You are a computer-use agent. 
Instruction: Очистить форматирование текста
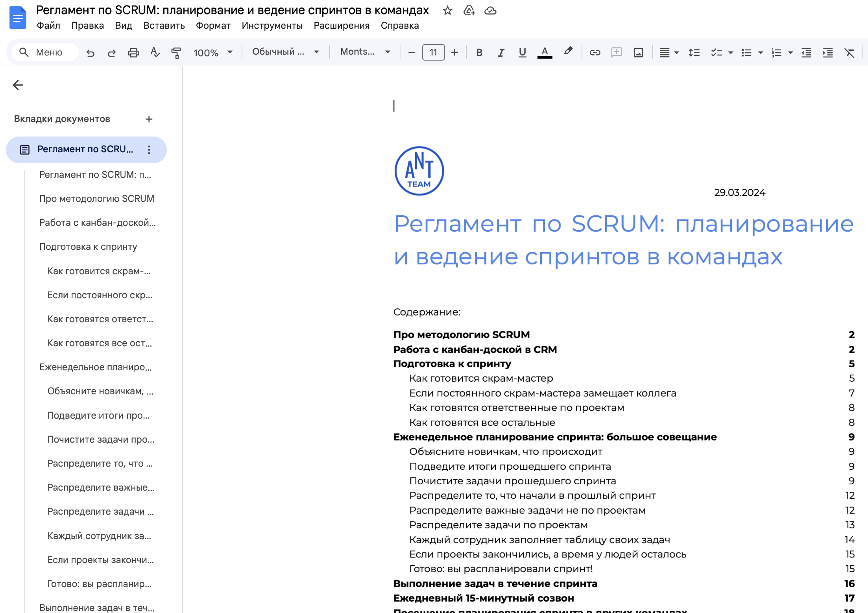pyautogui.click(x=850, y=52)
